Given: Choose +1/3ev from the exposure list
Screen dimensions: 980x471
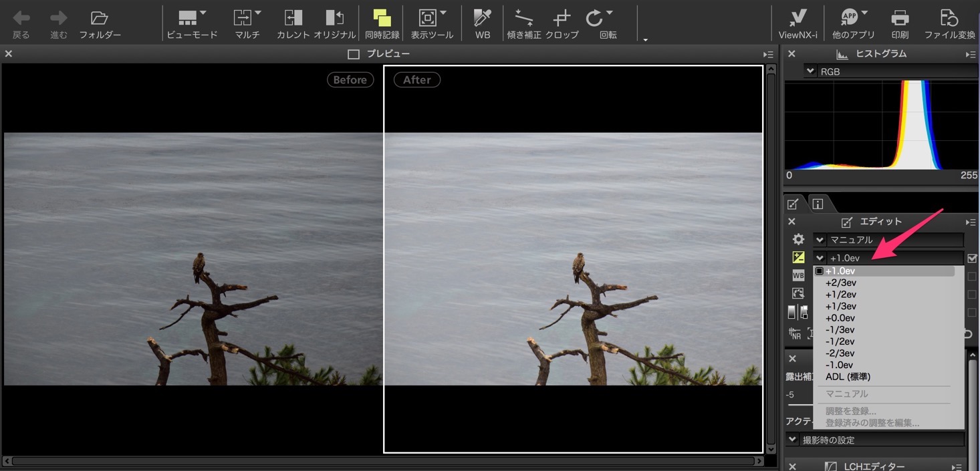Looking at the screenshot, I should point(840,306).
